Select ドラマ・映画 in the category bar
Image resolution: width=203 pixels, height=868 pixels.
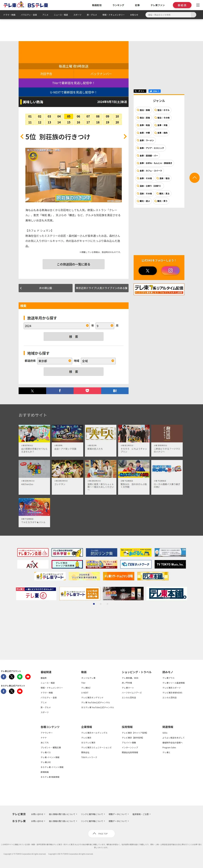point(9,15)
